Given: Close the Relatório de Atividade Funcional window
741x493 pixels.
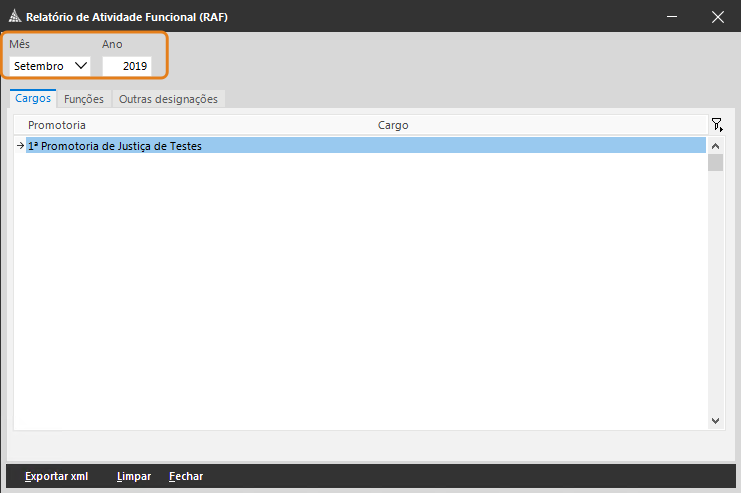Looking at the screenshot, I should (x=717, y=17).
